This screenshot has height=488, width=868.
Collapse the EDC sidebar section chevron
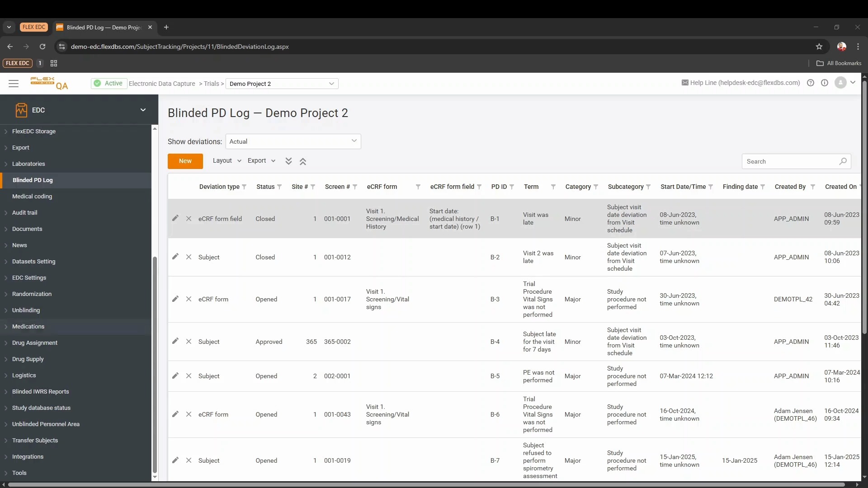143,110
